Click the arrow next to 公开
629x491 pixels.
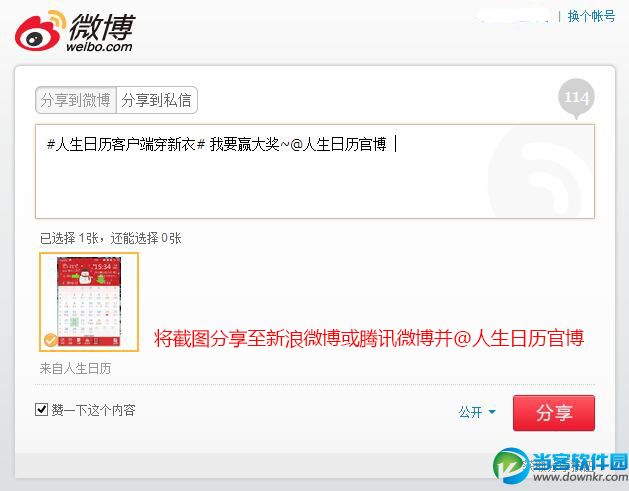click(492, 412)
